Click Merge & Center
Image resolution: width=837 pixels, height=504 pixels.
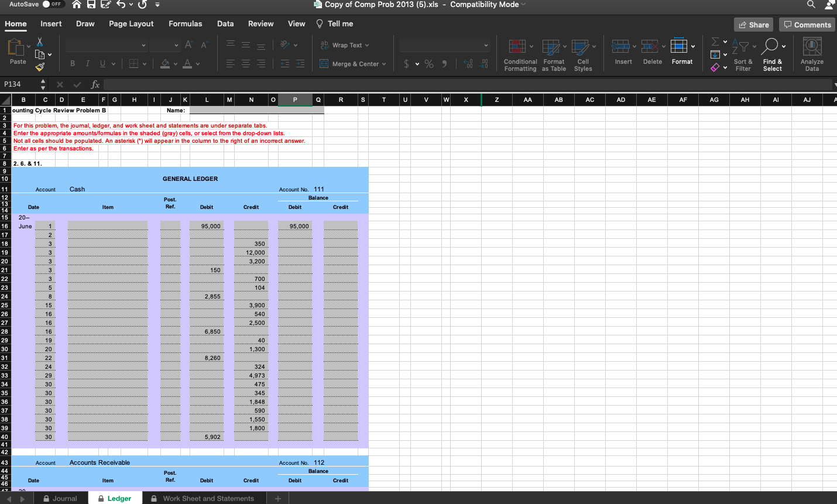[x=349, y=64]
